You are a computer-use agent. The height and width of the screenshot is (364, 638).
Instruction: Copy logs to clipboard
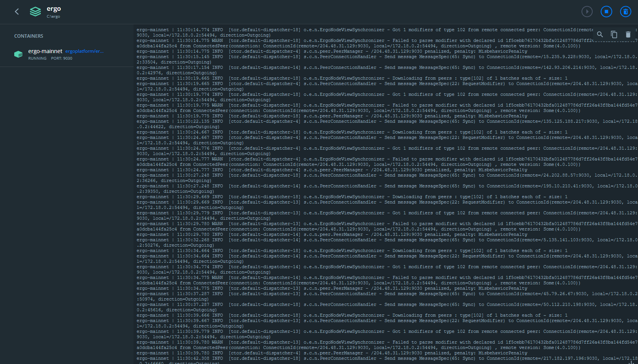point(614,35)
